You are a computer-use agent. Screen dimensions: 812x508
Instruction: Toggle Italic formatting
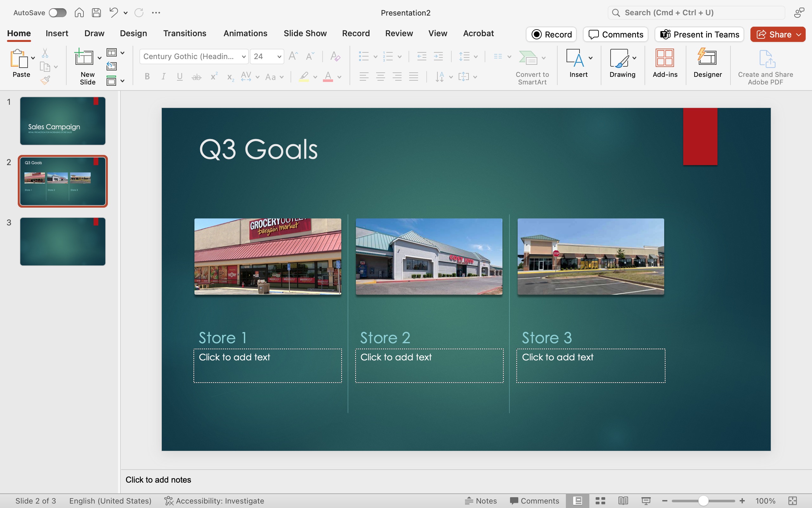click(x=163, y=77)
